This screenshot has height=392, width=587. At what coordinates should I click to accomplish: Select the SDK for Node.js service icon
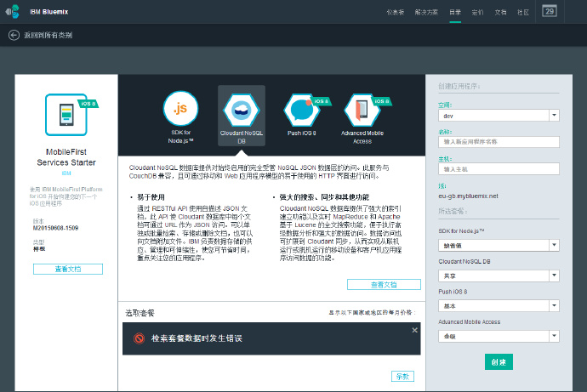point(181,109)
